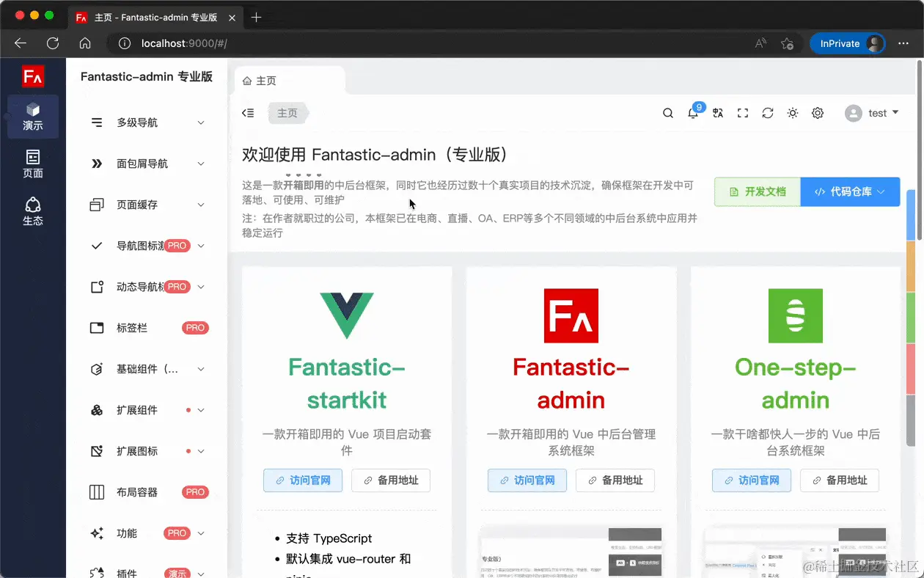Click the browser home button
The height and width of the screenshot is (578, 924).
pyautogui.click(x=85, y=43)
